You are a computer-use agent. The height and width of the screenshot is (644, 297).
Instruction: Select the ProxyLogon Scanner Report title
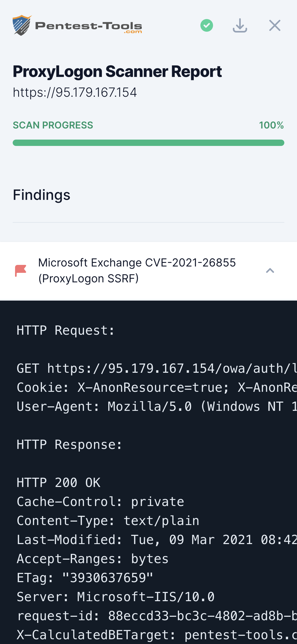[117, 71]
